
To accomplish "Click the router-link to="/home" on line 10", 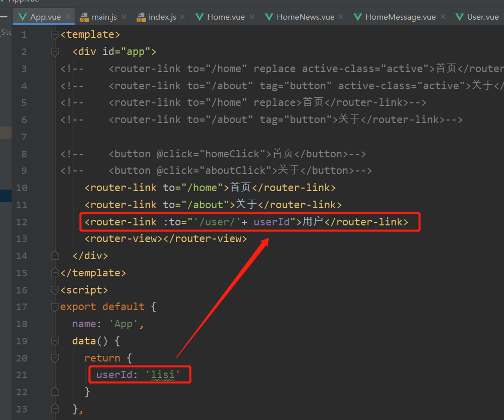I will (210, 188).
